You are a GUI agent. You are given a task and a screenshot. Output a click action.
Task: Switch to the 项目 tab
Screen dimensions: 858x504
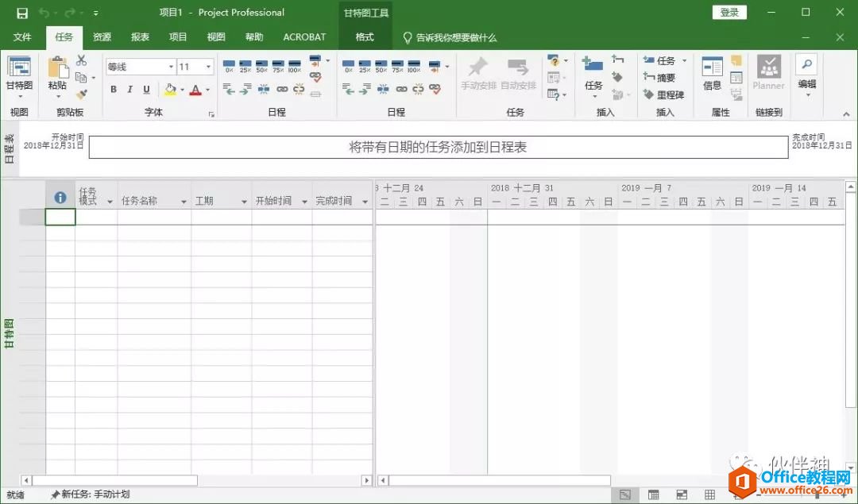(x=178, y=37)
